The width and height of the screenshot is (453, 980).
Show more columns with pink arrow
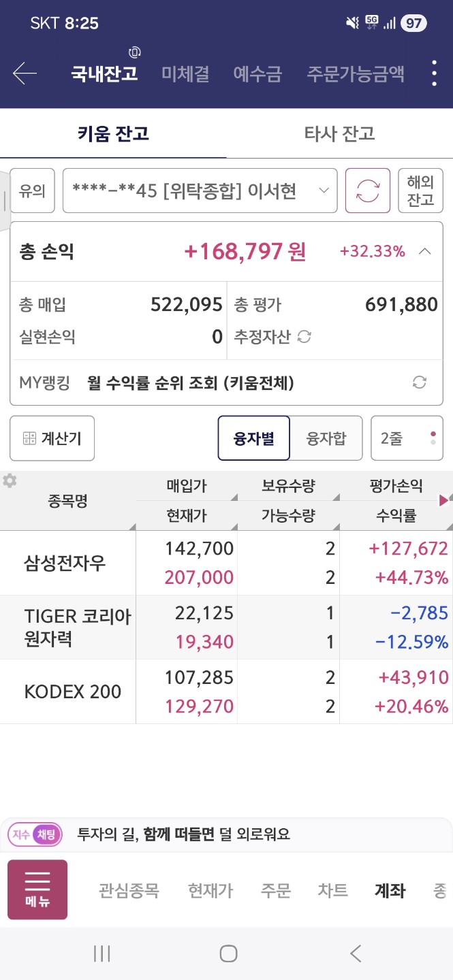pos(443,501)
